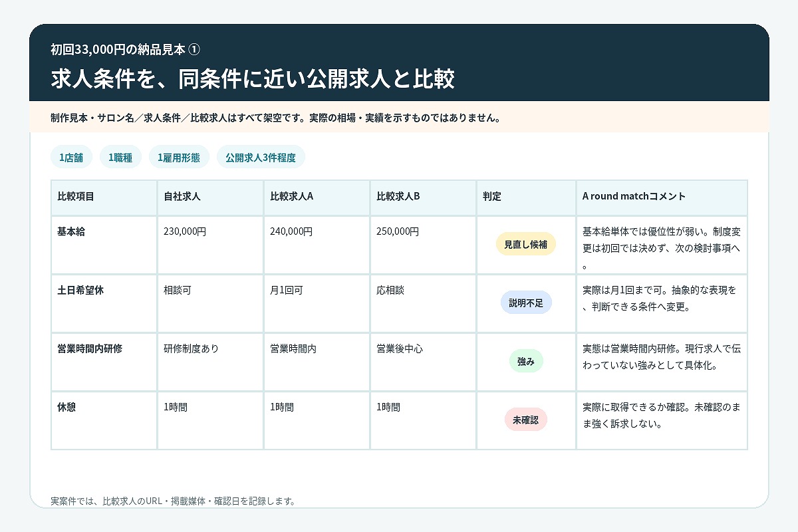Select the 強み status badge
Viewport: 798px width, 532px height.
526,361
